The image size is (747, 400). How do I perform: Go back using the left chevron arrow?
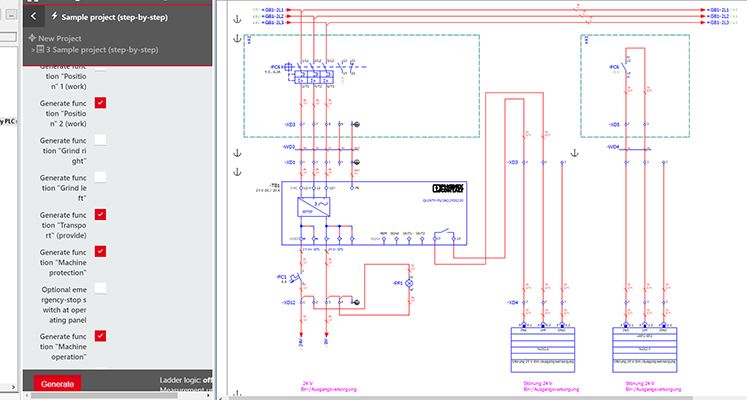[x=33, y=17]
